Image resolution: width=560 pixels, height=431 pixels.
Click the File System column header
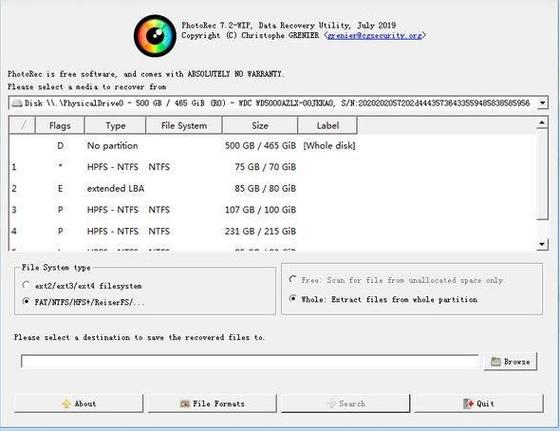pyautogui.click(x=184, y=126)
